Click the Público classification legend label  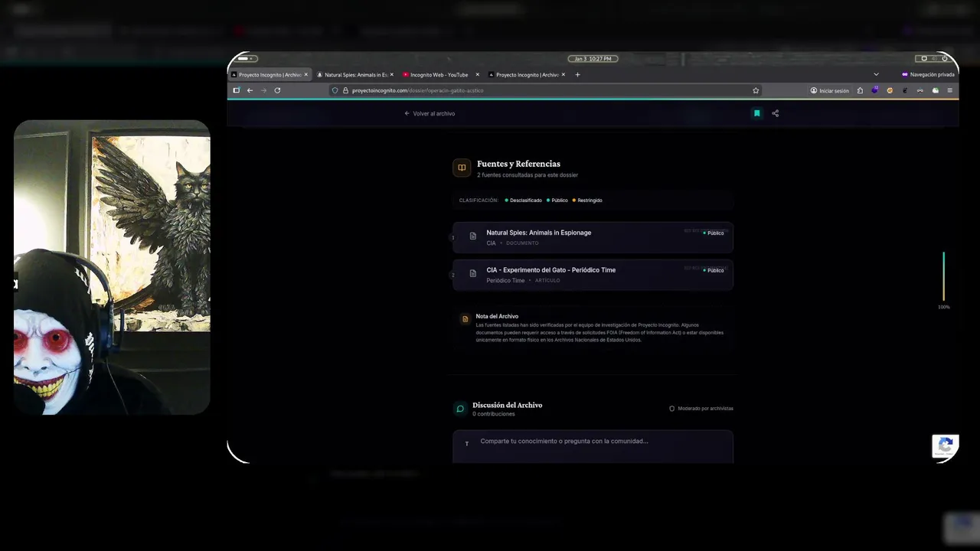[x=557, y=201]
